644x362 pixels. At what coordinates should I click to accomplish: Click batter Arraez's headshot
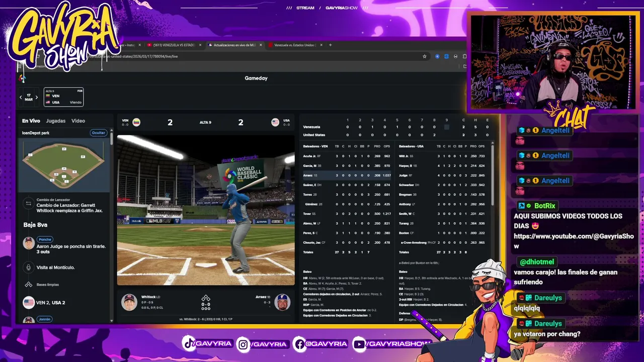click(282, 302)
